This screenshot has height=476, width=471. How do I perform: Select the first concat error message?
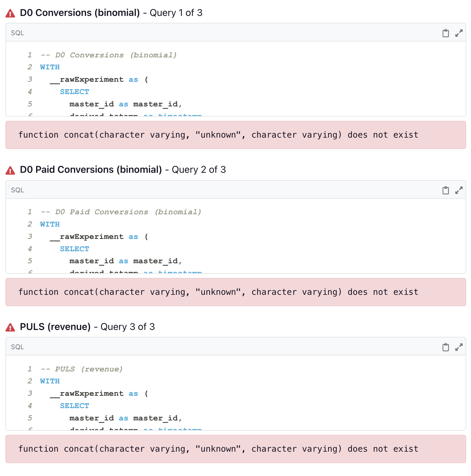(218, 135)
